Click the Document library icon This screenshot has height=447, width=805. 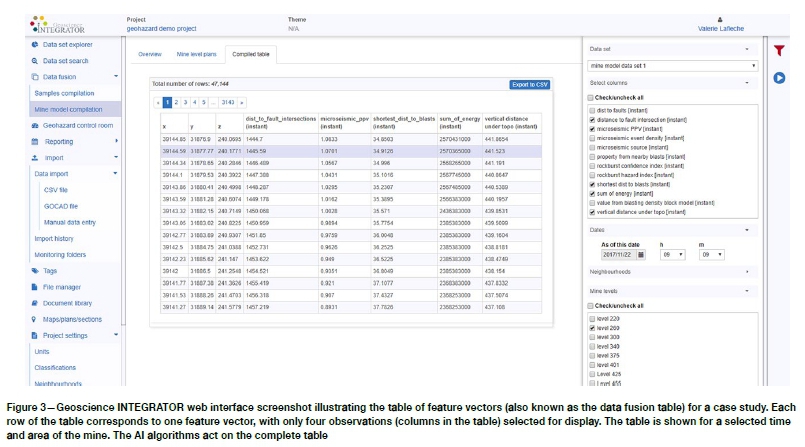tap(35, 303)
